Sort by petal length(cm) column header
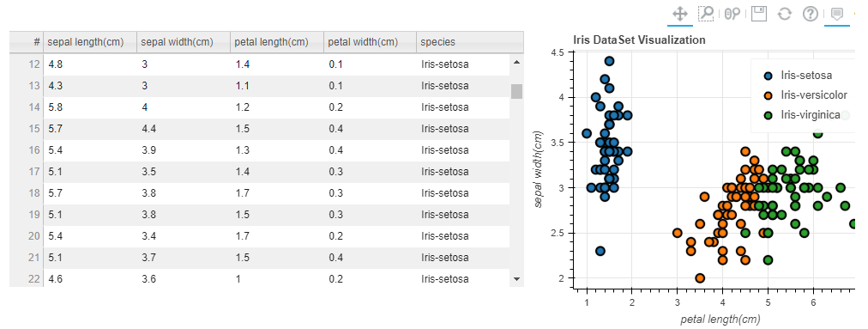The width and height of the screenshot is (868, 329). click(277, 42)
